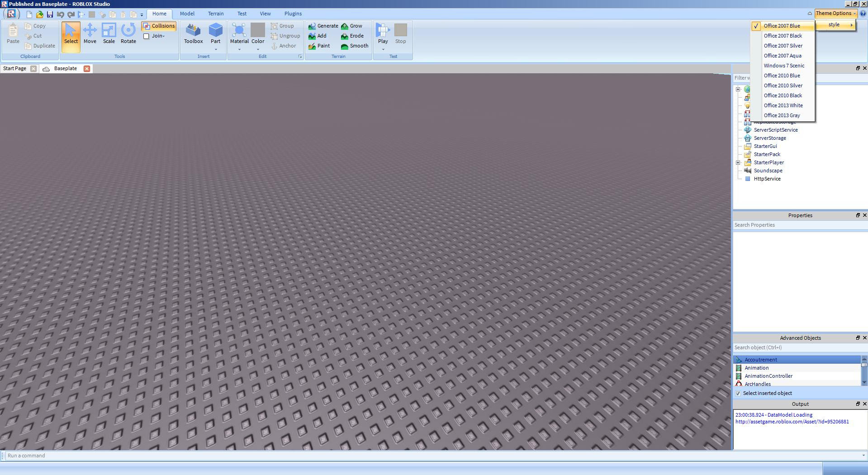
Task: Open the help question mark icon
Action: click(863, 14)
